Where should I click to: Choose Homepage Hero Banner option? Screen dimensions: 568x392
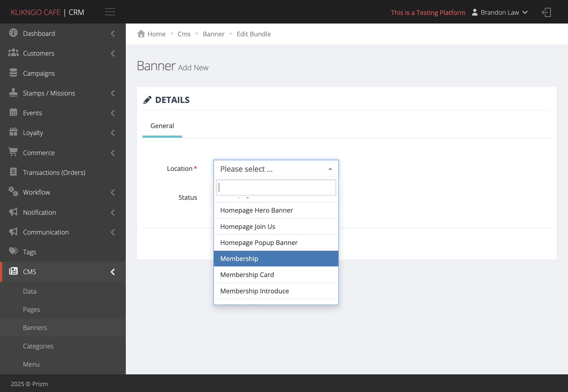point(276,210)
